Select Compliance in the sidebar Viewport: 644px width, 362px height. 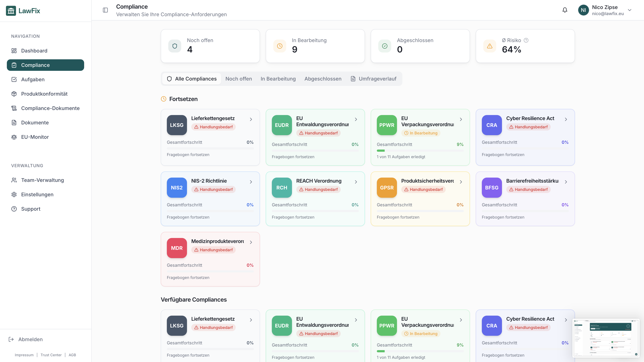click(x=45, y=65)
